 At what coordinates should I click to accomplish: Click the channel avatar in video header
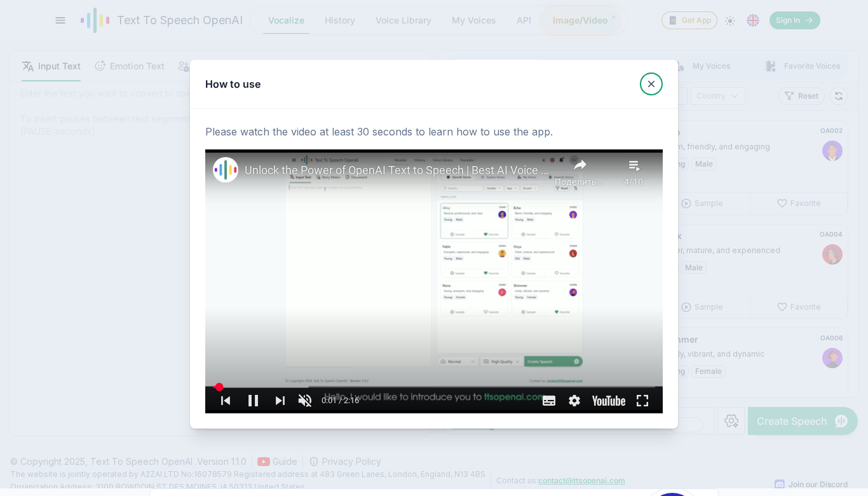click(x=226, y=170)
